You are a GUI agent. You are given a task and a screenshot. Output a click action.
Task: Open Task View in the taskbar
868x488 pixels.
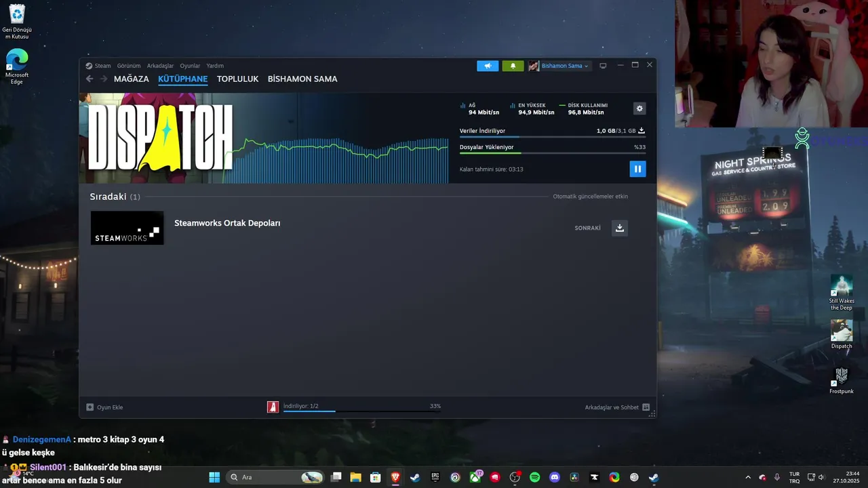click(336, 477)
